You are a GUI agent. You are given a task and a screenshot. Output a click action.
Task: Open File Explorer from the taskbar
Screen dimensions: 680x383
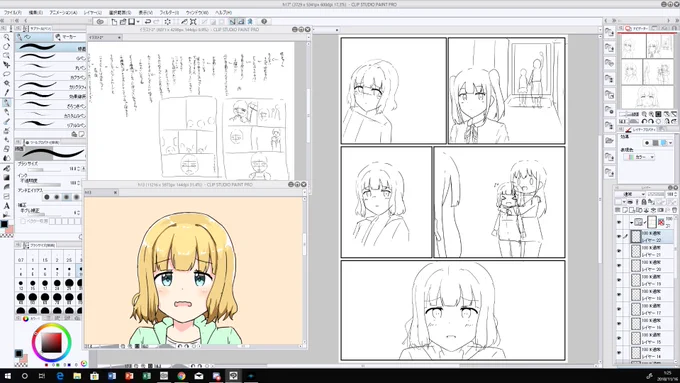(x=77, y=376)
